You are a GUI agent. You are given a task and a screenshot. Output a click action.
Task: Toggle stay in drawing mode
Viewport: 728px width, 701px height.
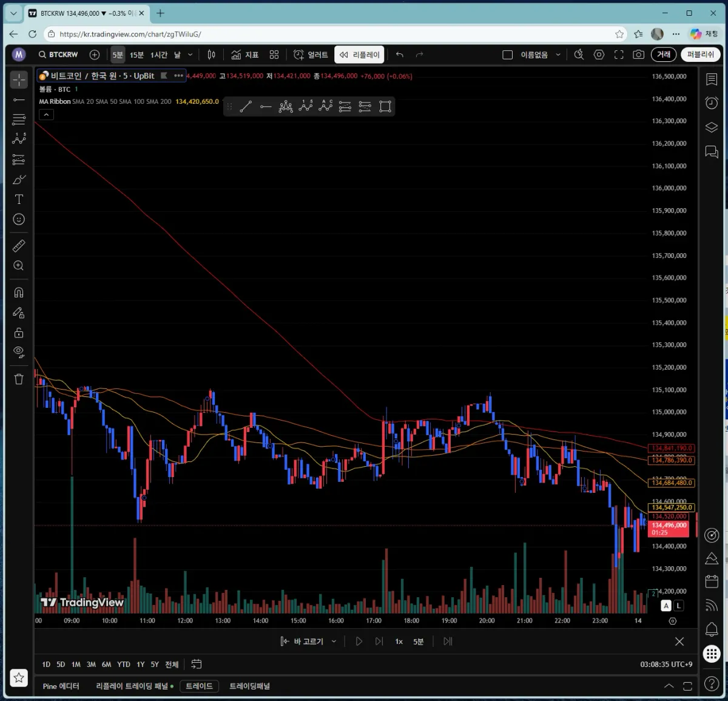coord(19,313)
